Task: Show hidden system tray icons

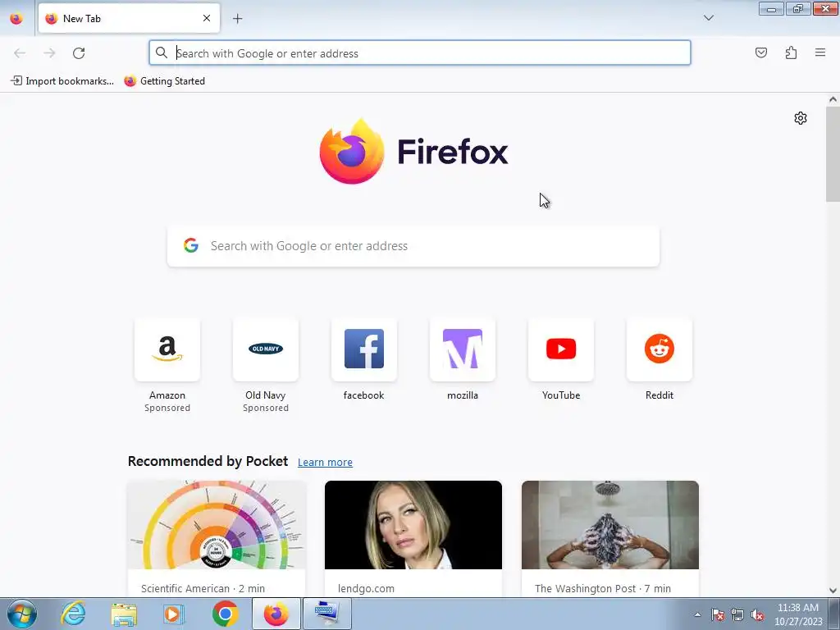Action: click(x=697, y=614)
